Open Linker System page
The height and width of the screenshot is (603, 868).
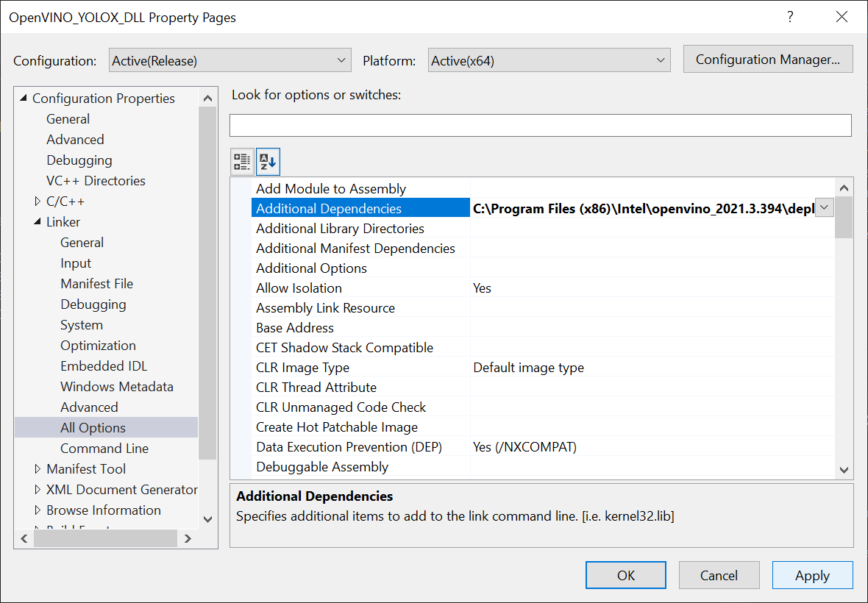point(82,325)
